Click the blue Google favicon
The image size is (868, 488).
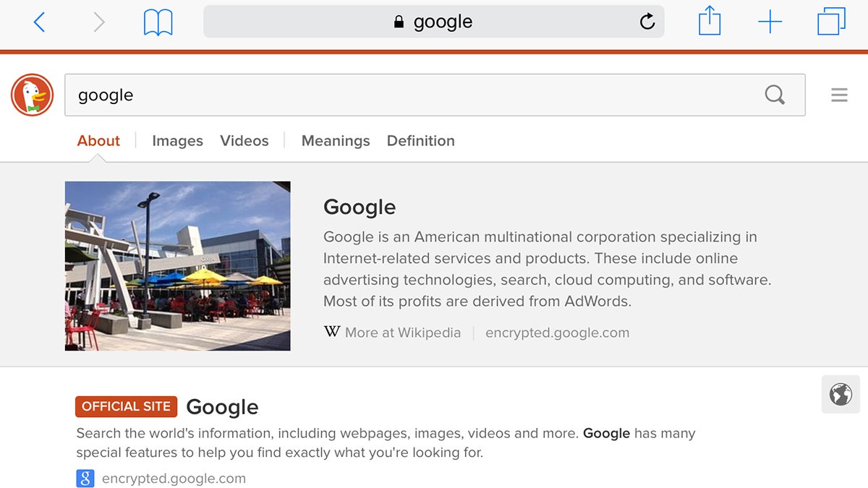85,479
